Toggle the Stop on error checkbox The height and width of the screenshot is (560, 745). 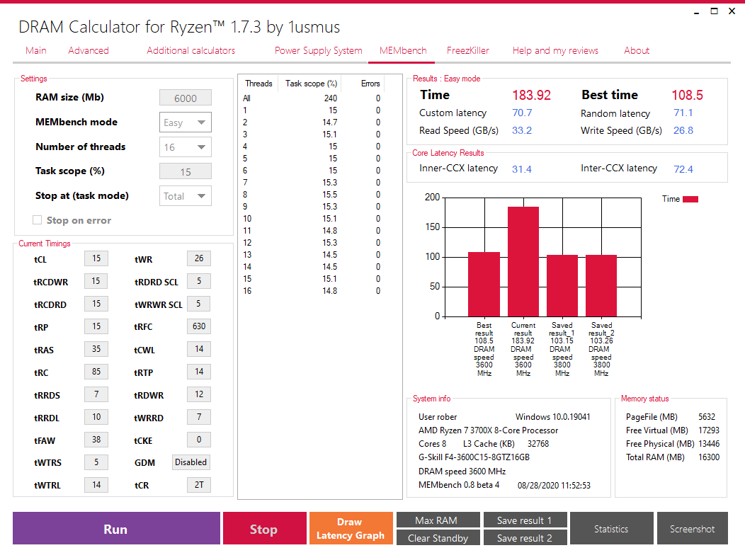pos(37,220)
